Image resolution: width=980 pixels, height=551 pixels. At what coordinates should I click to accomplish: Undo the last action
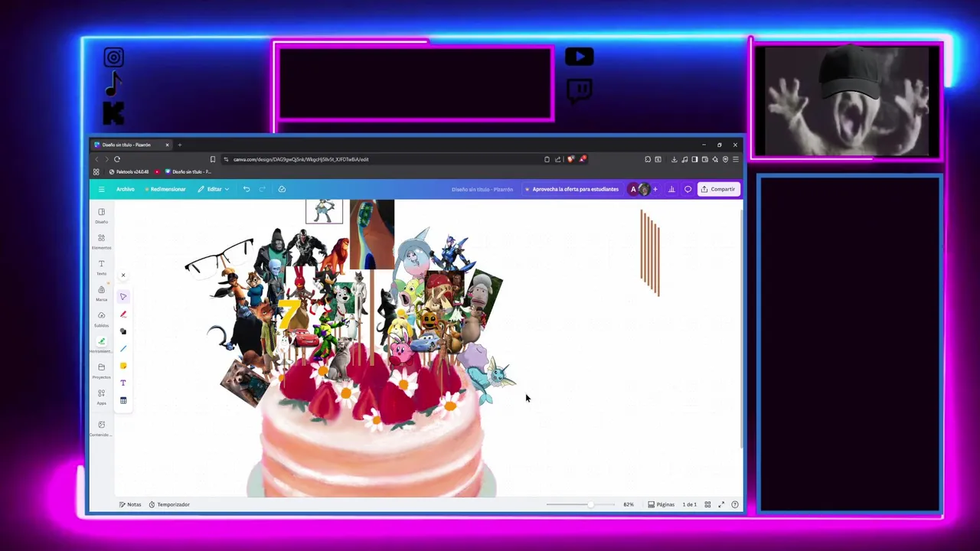[x=247, y=189]
